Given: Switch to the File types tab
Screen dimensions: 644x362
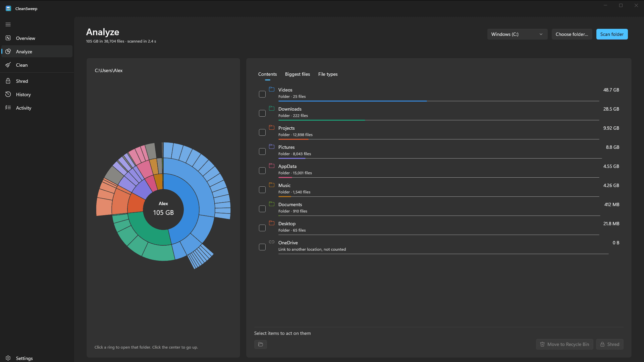Looking at the screenshot, I should 328,74.
